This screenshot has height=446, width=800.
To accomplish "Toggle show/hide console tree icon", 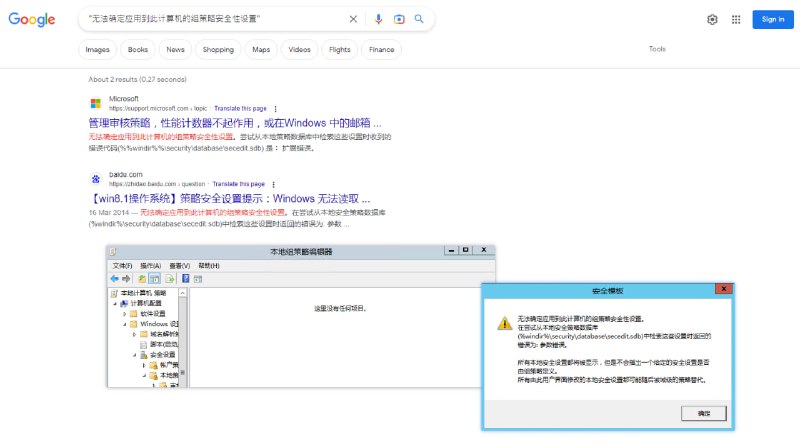I will click(x=155, y=279).
